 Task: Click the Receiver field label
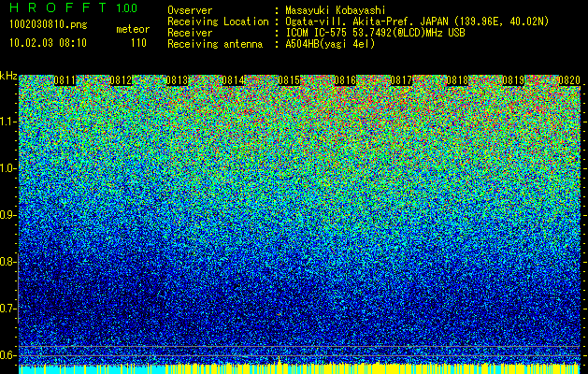190,33
